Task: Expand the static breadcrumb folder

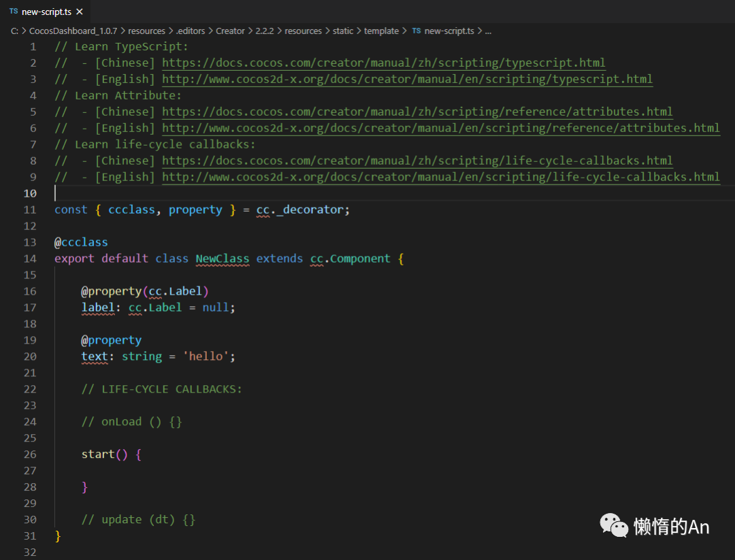Action: (x=343, y=31)
